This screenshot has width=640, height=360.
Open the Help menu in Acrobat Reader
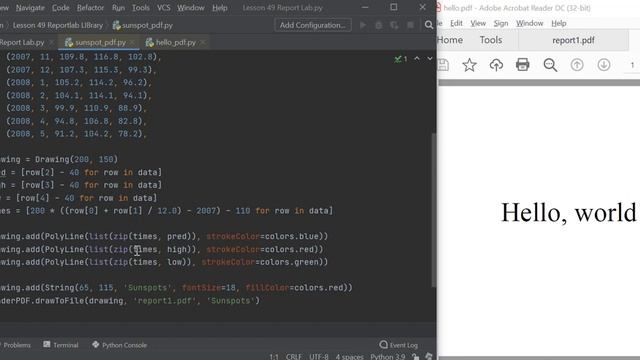coord(559,23)
